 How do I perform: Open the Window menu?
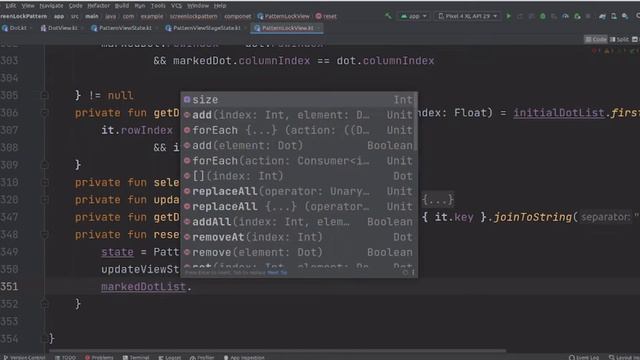198,6
